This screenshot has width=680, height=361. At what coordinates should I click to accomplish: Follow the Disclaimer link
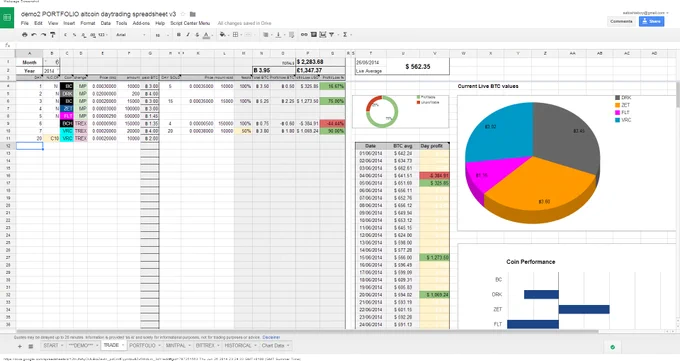click(x=271, y=337)
